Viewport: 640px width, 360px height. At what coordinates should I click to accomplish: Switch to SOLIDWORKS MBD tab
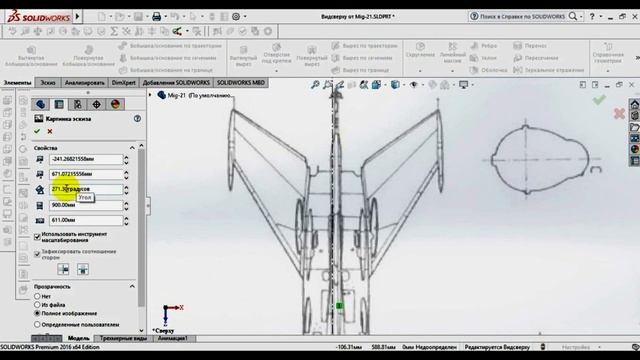pyautogui.click(x=241, y=83)
